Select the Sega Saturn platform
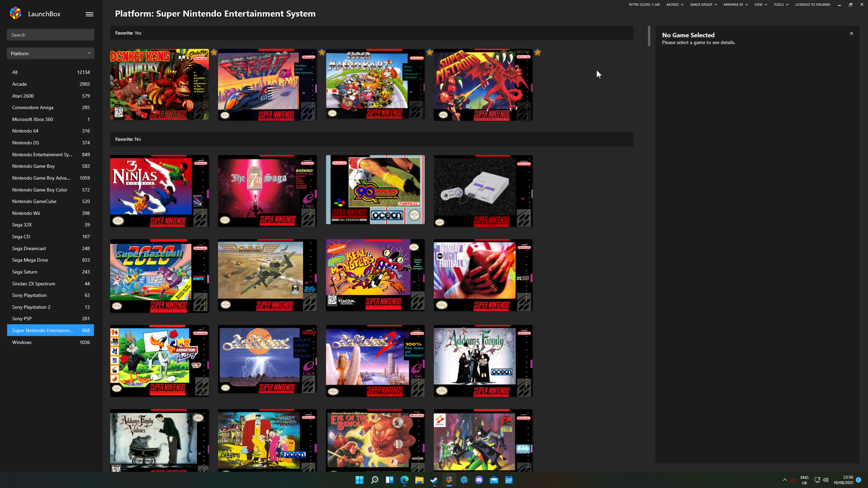The width and height of the screenshot is (868, 488). [51, 272]
